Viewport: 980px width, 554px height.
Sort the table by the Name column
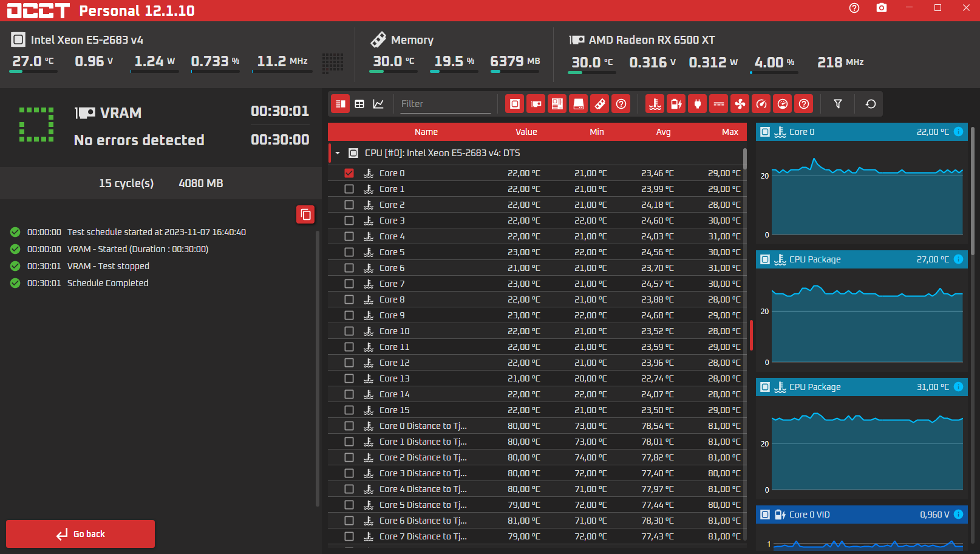pyautogui.click(x=426, y=132)
